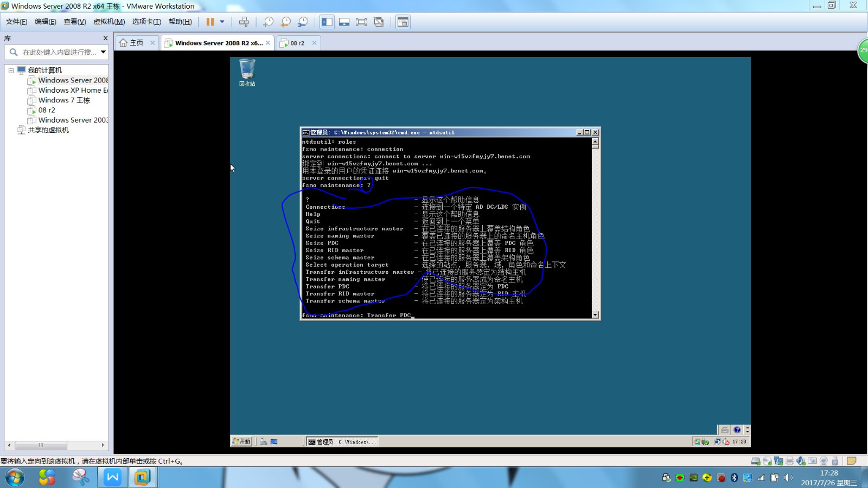868x488 pixels.
Task: Click VMware CD/DVD device status icon
Action: (x=767, y=461)
